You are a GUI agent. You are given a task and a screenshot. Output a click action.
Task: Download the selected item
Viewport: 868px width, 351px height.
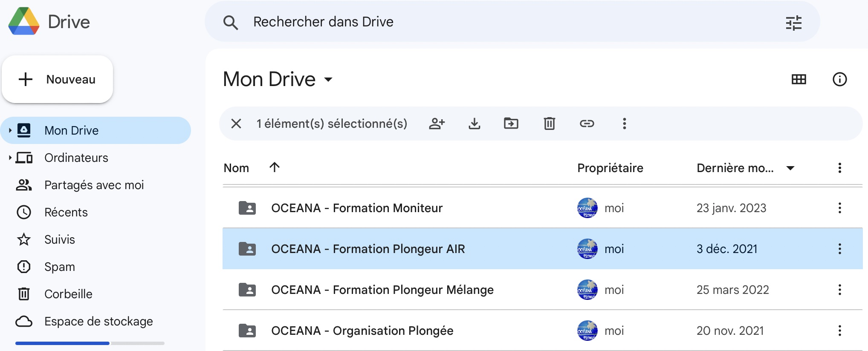point(475,124)
